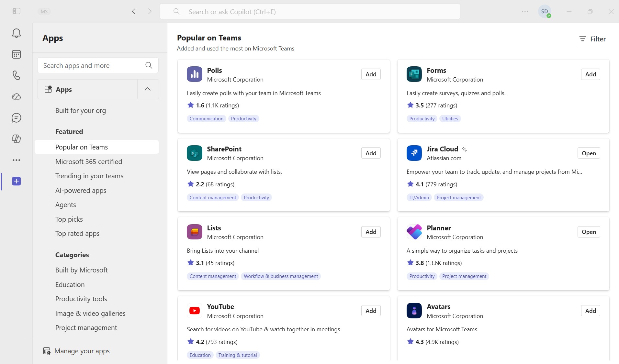Click the Search apps and more field

[x=98, y=65]
